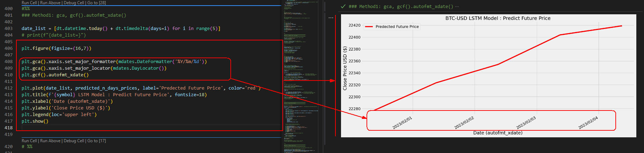Click the green success checkmark icon
This screenshot has height=153, width=644.
click(343, 6)
